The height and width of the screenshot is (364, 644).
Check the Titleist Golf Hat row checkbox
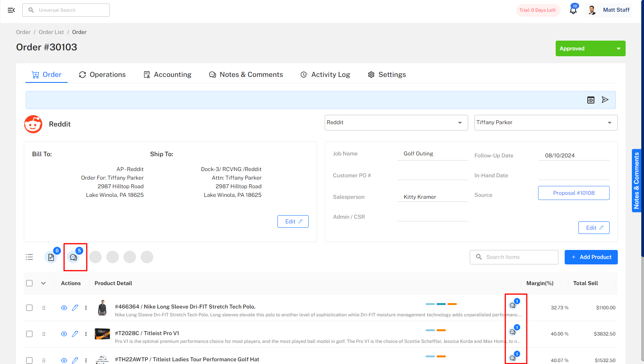[x=29, y=360]
